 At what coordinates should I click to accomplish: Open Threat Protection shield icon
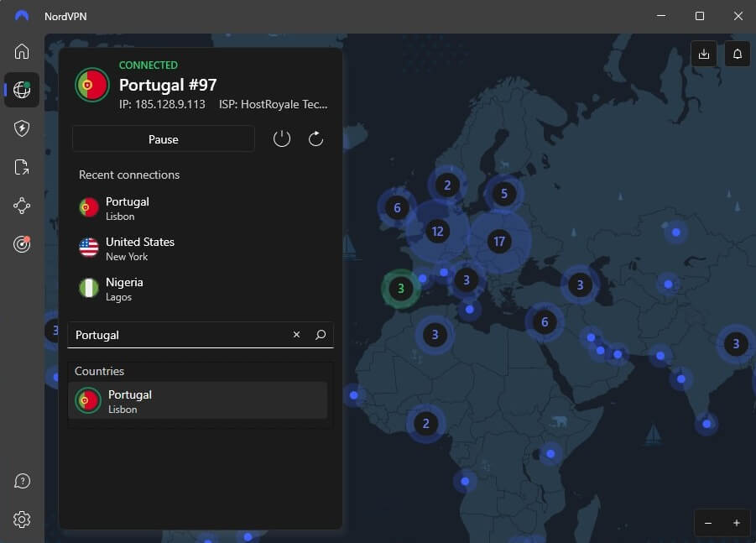[22, 128]
